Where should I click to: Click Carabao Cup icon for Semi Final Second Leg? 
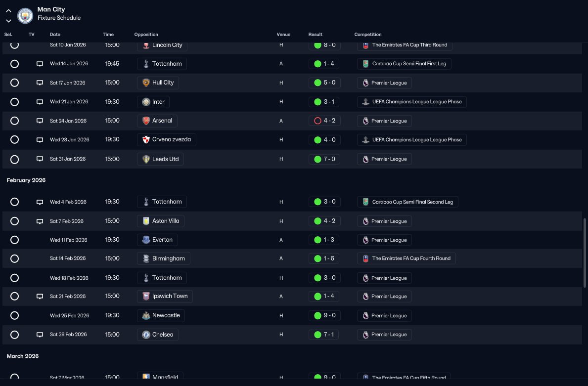[365, 202]
